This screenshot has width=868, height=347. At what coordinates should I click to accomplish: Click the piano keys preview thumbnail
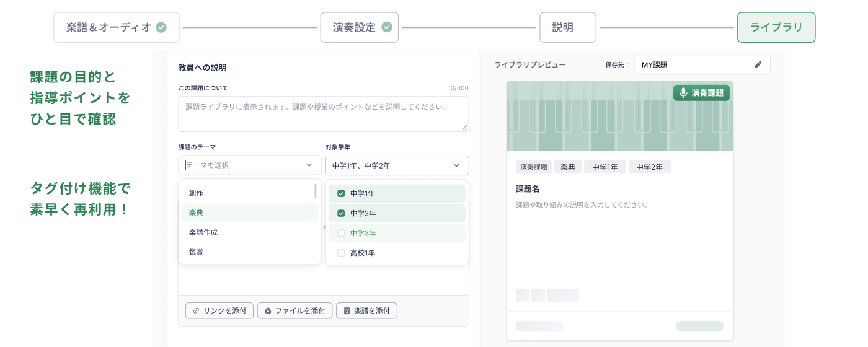point(620,116)
